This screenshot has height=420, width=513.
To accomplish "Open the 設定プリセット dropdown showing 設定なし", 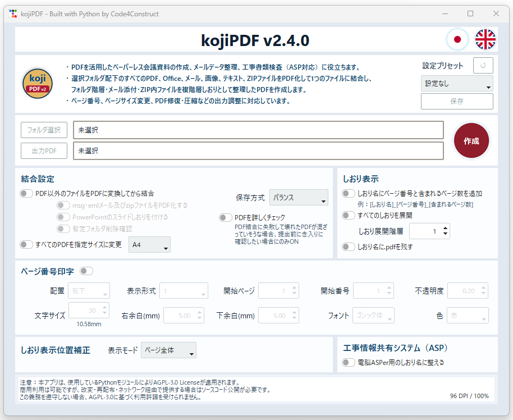I will [x=457, y=84].
